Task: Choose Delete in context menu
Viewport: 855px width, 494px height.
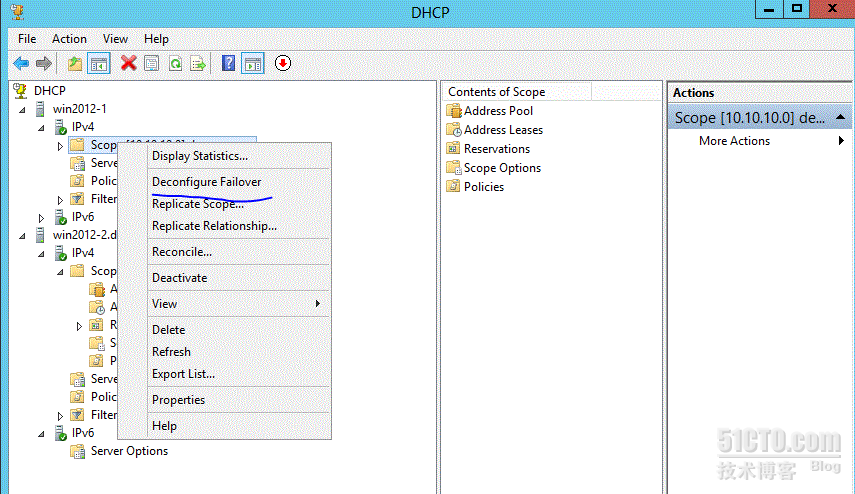Action: [239, 330]
